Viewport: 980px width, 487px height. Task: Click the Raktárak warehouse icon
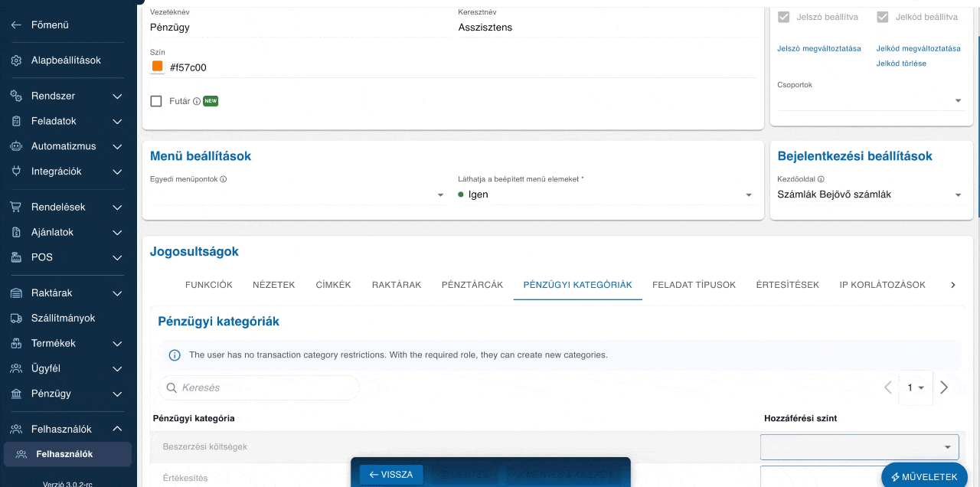(16, 293)
